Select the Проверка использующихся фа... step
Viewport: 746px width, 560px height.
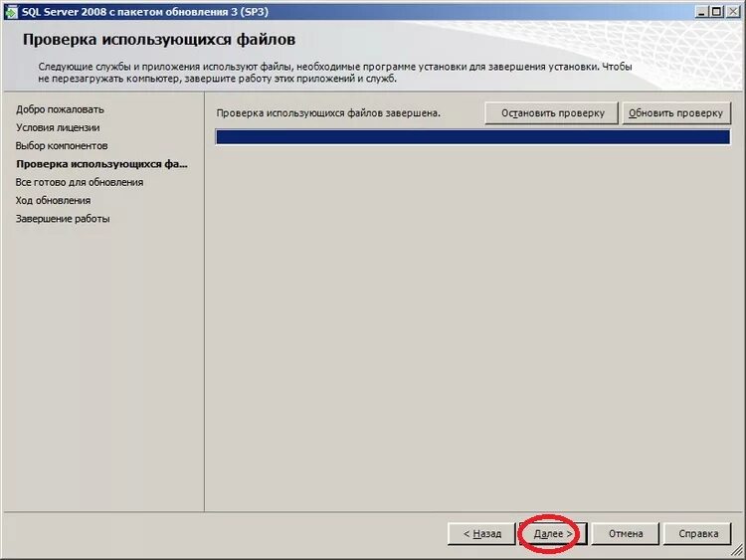101,164
